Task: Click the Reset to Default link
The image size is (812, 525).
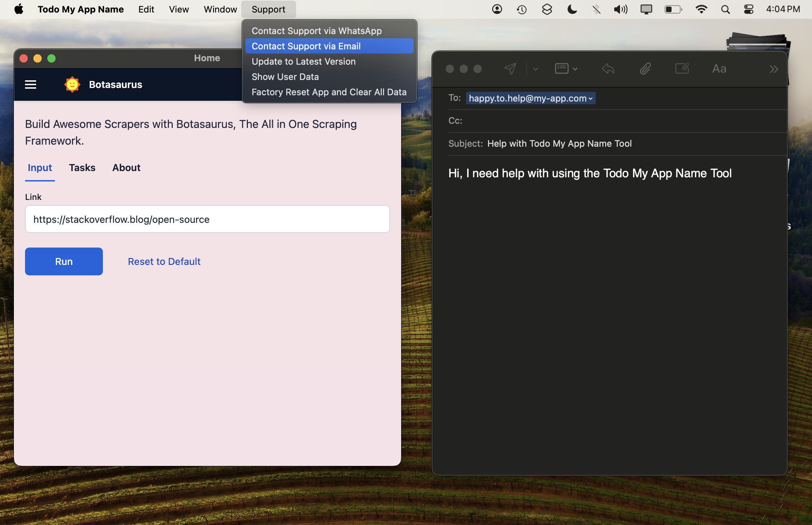Action: point(164,261)
